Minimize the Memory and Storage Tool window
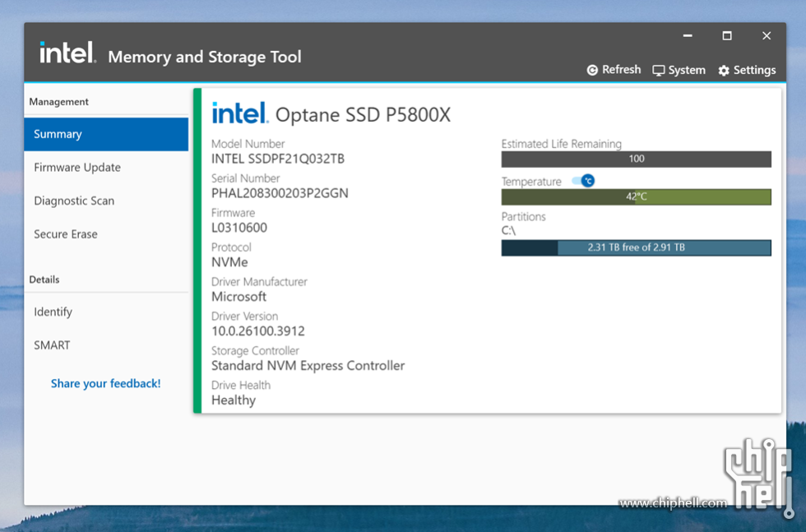The height and width of the screenshot is (532, 806). point(688,36)
